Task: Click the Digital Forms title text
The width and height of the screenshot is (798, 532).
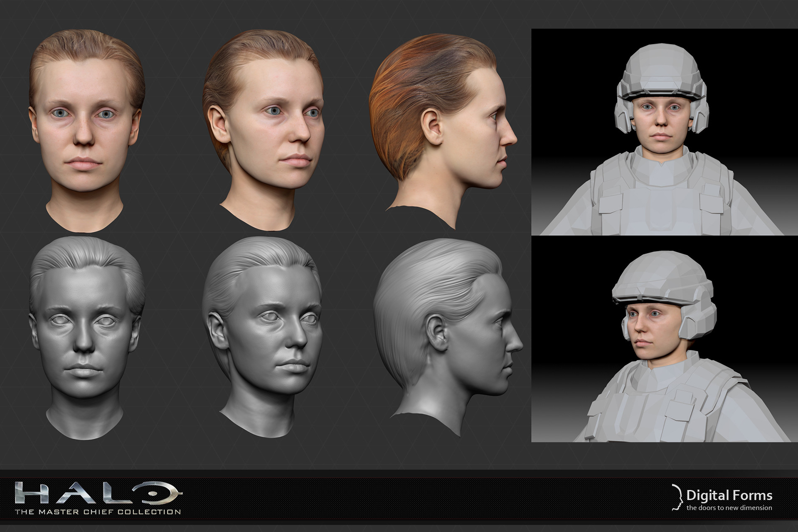Action: pyautogui.click(x=729, y=495)
